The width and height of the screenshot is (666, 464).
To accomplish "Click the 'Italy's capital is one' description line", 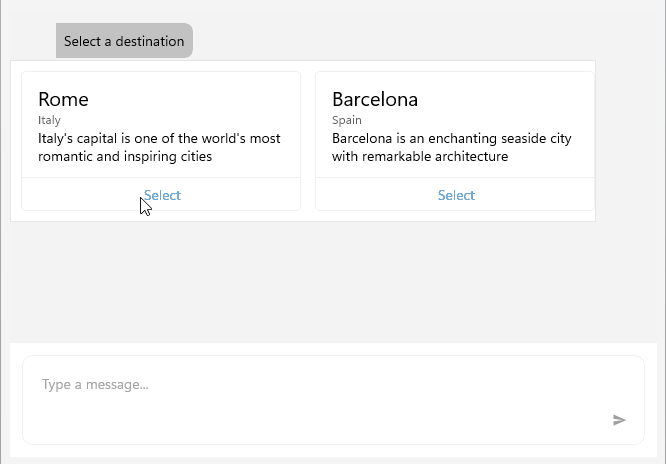I will point(159,138).
